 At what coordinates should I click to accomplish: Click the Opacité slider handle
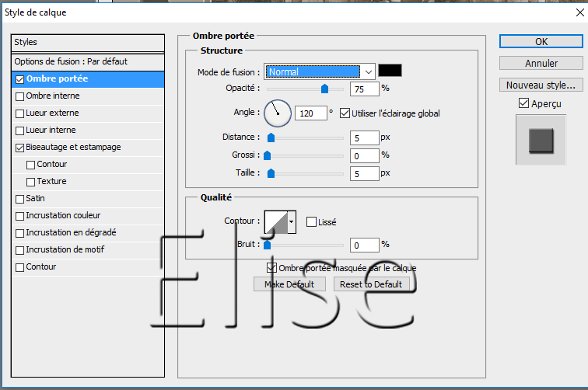coord(324,89)
